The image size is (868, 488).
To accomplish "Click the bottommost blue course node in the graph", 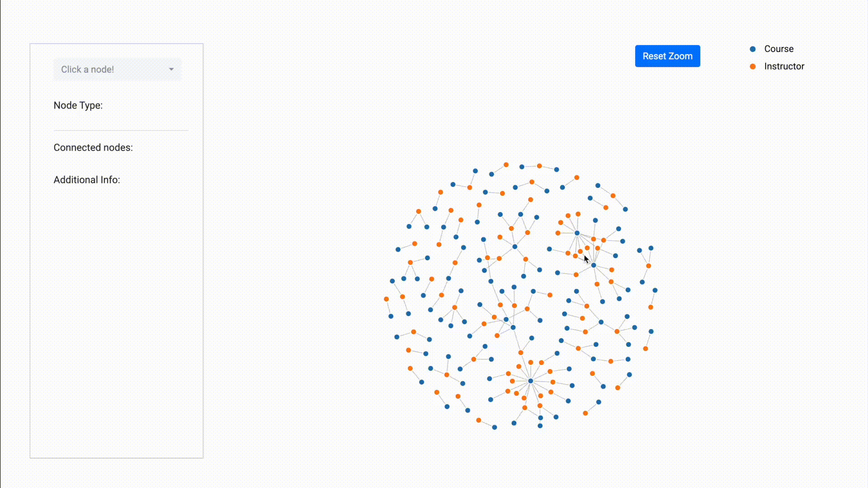I will point(495,427).
